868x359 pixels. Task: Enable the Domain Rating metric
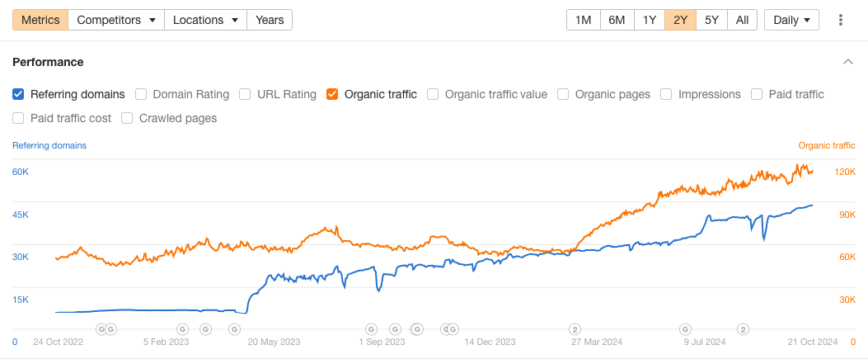pos(141,94)
